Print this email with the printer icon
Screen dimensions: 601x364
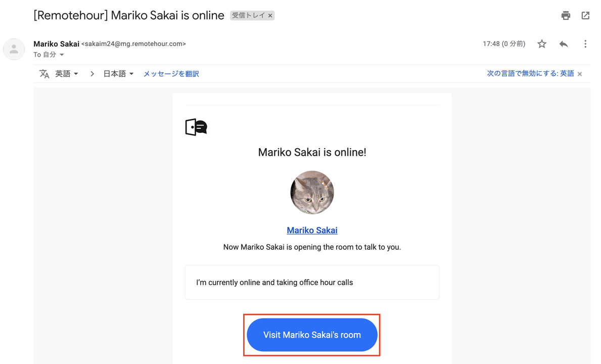click(565, 15)
